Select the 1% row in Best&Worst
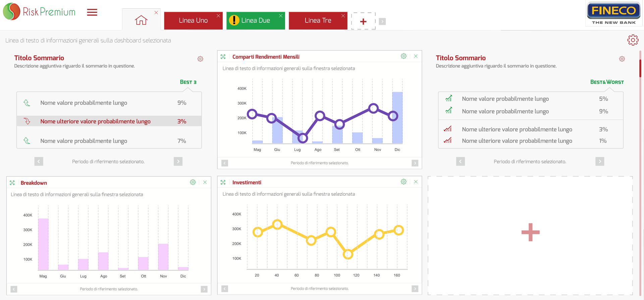Screen dimensions: 644x300 pos(531,141)
